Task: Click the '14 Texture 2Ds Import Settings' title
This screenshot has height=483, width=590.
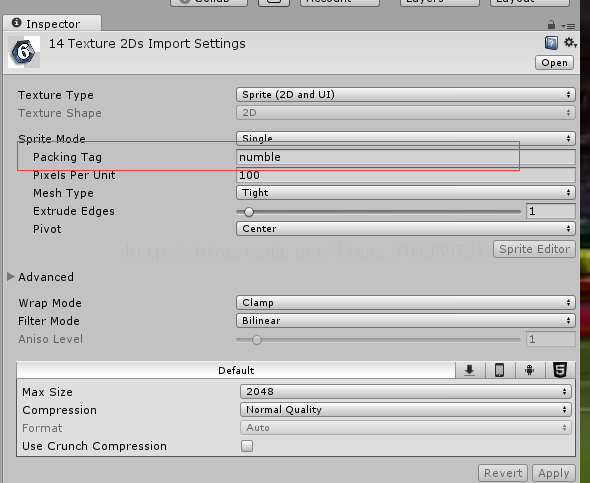Action: click(x=147, y=44)
